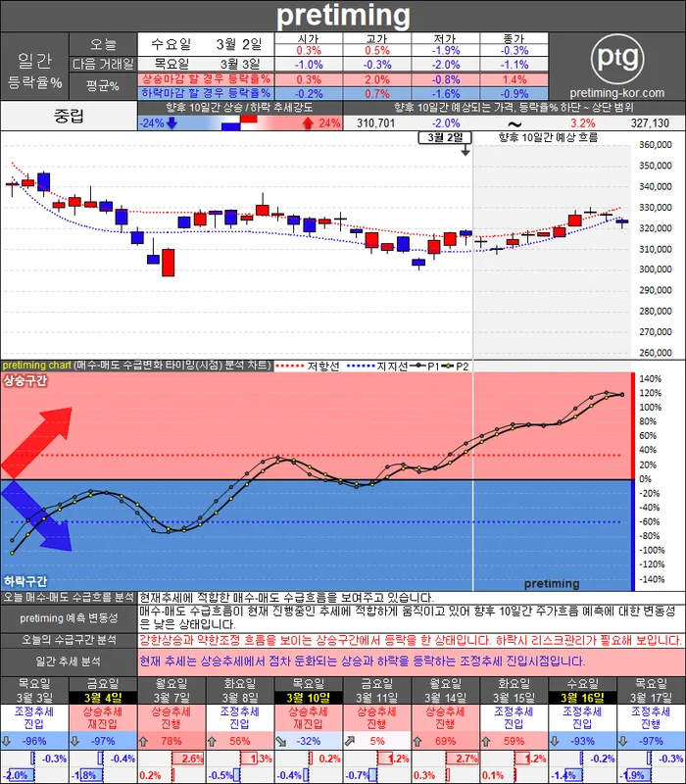Select the highlighted 3월 10일 date header
The height and width of the screenshot is (784, 686).
click(x=309, y=697)
